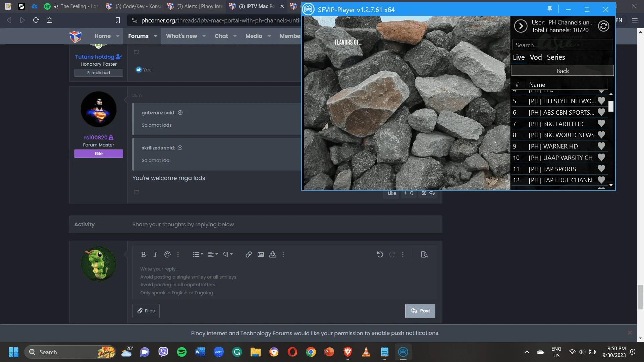Open the Chat navigation item
644x362 pixels.
pyautogui.click(x=221, y=36)
